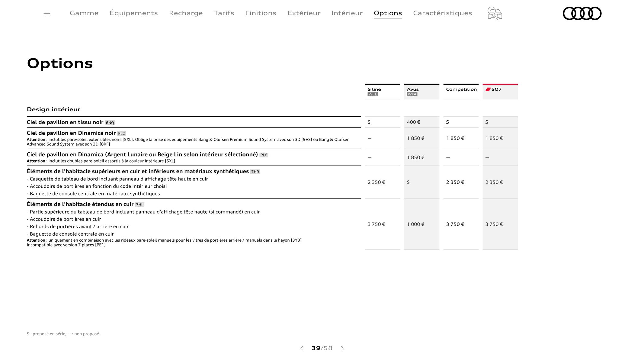Viewport: 644px width, 362px height.
Task: Click the PL2 option code
Action: click(x=121, y=133)
